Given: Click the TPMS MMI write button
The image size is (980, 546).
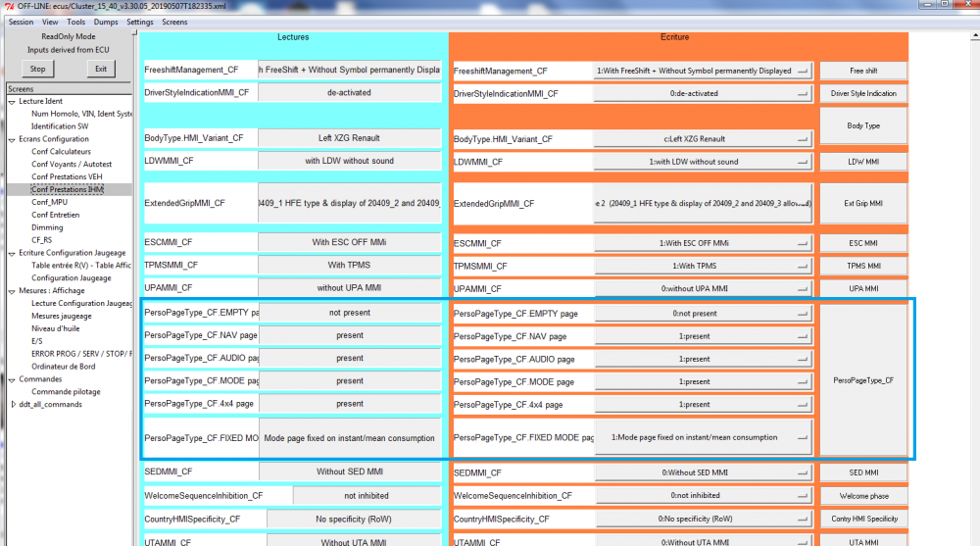Looking at the screenshot, I should coord(863,267).
